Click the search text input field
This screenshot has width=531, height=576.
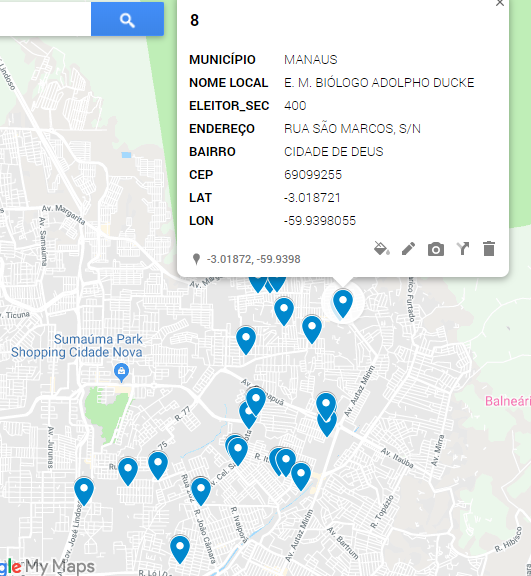pyautogui.click(x=46, y=19)
